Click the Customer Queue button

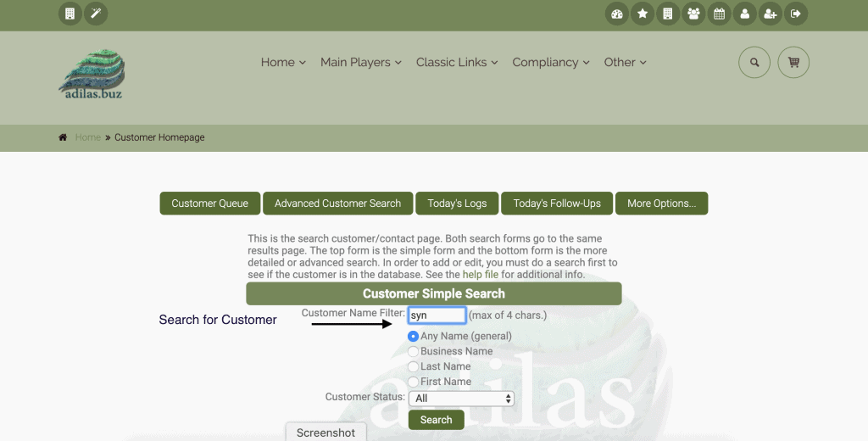pos(210,204)
